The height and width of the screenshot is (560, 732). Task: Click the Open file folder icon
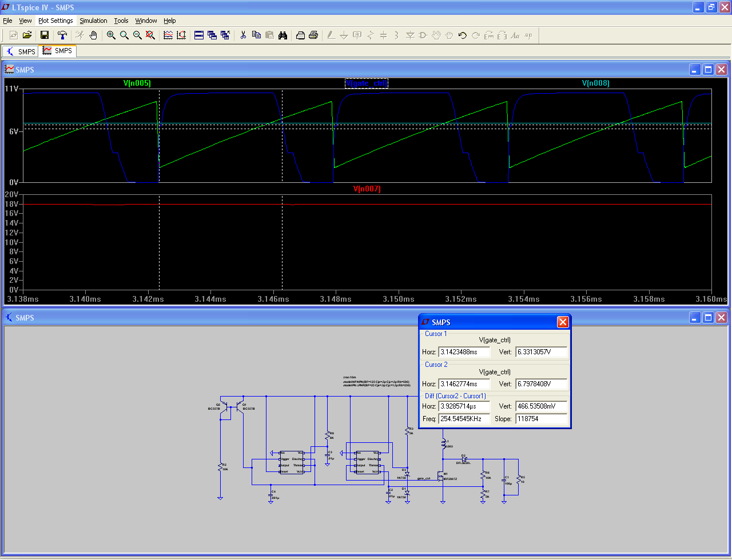tap(27, 35)
